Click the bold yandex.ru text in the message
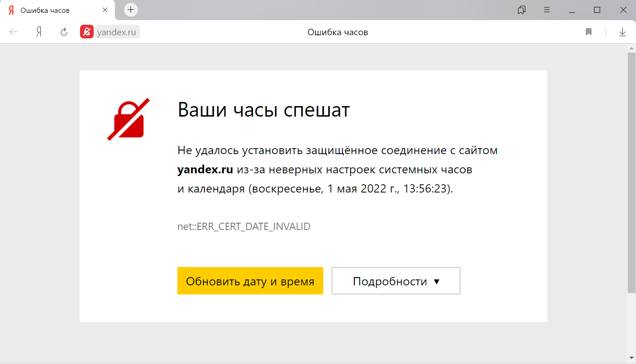Image resolution: width=636 pixels, height=364 pixels. (x=205, y=170)
